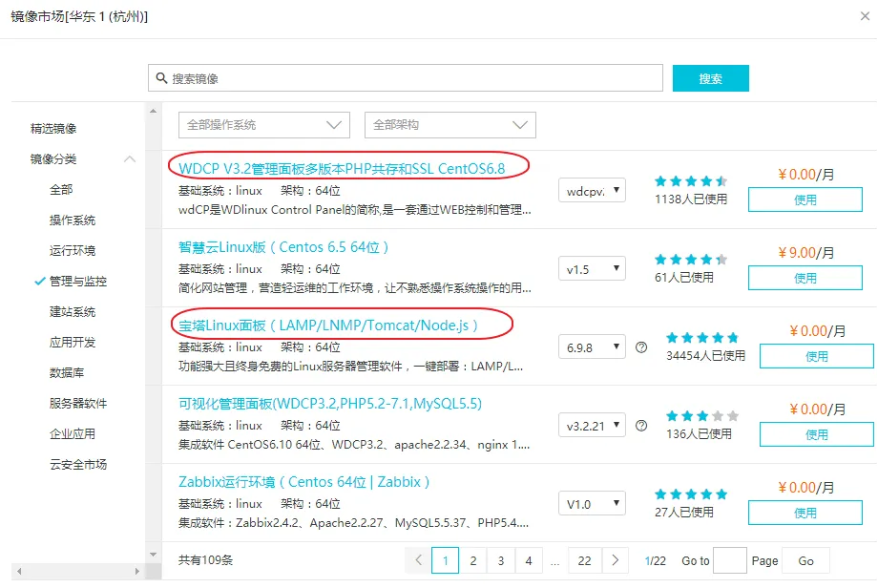Image resolution: width=878 pixels, height=588 pixels.
Task: Close the image marketplace dialog
Action: (863, 16)
